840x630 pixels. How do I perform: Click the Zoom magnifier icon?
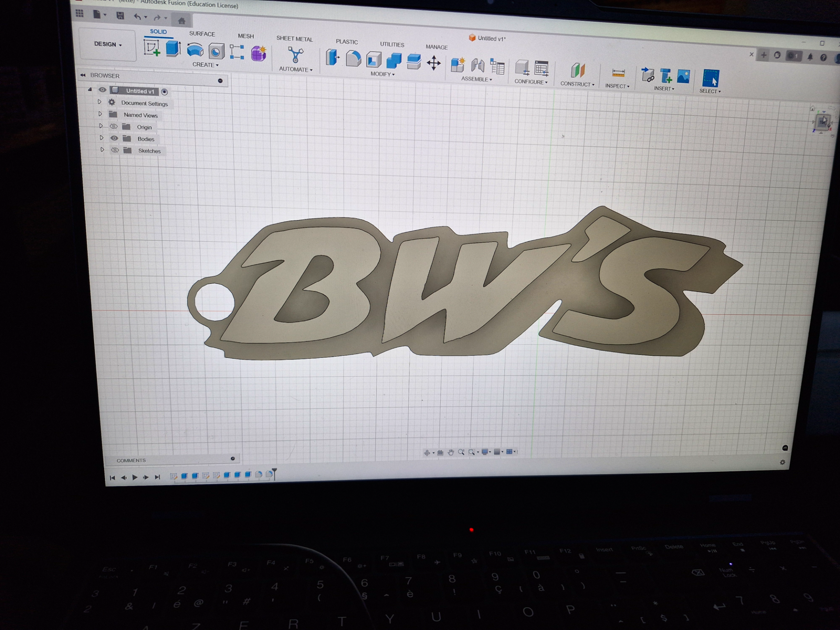click(461, 452)
